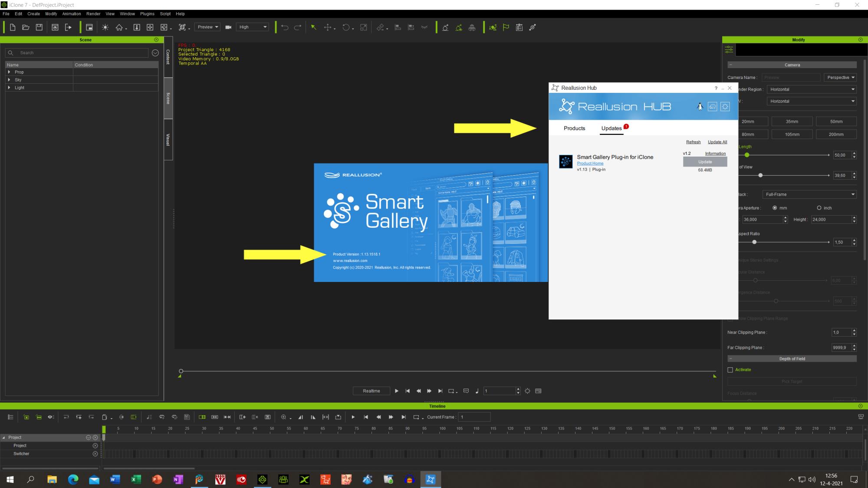868x488 pixels.
Task: Switch to Content side tab
Action: (x=168, y=57)
